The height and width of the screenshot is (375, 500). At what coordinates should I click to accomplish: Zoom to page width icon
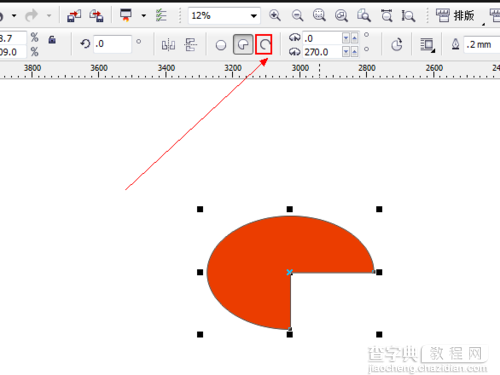click(x=386, y=15)
